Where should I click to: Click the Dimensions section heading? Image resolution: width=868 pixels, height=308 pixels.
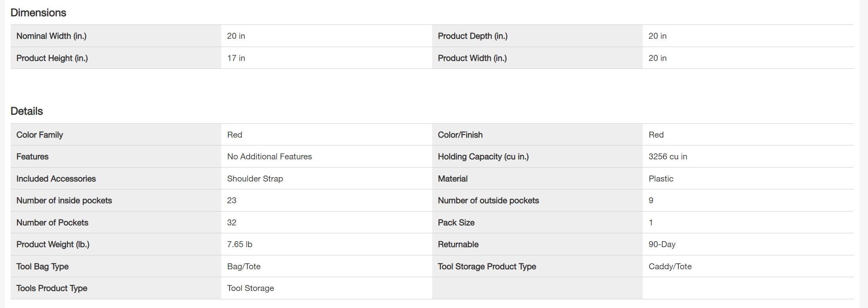[x=38, y=13]
